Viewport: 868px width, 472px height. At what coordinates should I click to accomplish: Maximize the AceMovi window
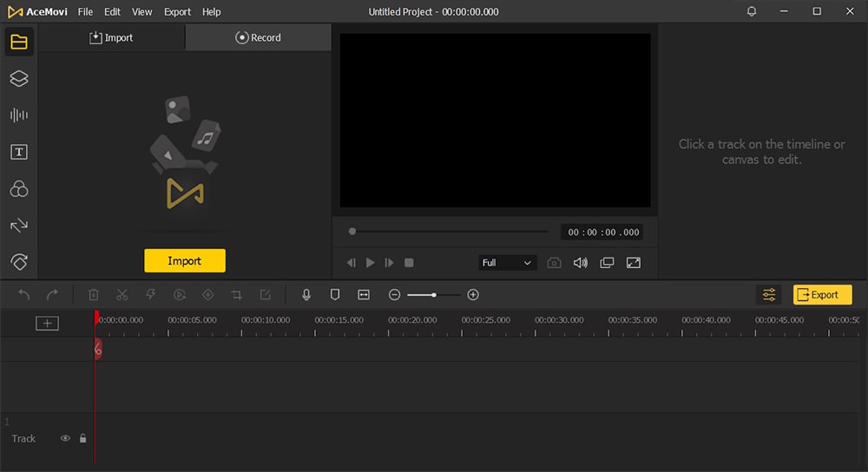pyautogui.click(x=817, y=11)
